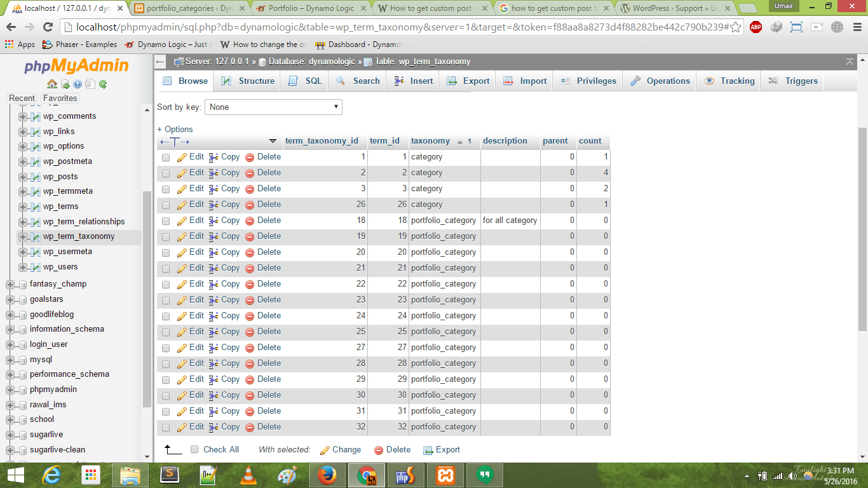Screen dimensions: 868x488
Task: Open Firefox from the taskbar
Action: click(x=327, y=475)
